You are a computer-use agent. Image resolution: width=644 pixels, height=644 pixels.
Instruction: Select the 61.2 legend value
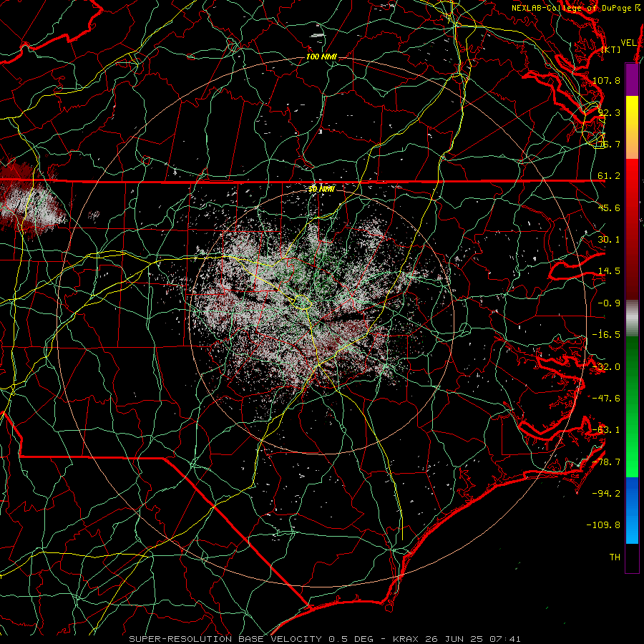(609, 176)
